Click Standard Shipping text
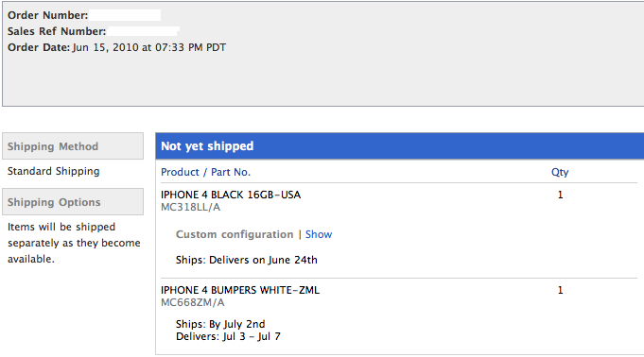Image resolution: width=644 pixels, height=357 pixels. click(x=53, y=171)
